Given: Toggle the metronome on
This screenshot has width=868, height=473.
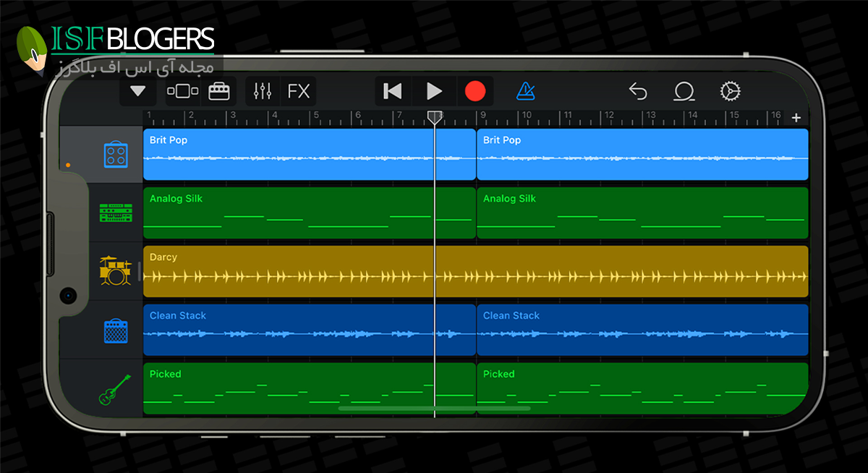Looking at the screenshot, I should click(526, 91).
